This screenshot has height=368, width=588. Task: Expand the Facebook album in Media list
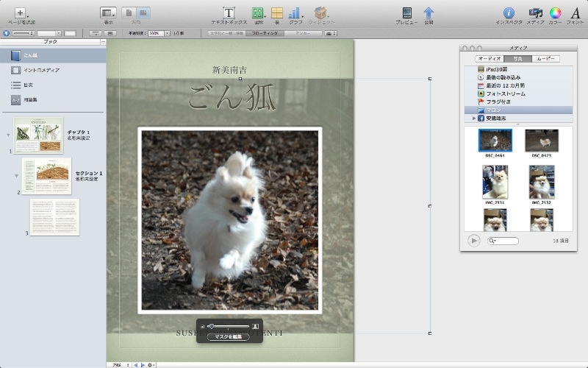[474, 118]
